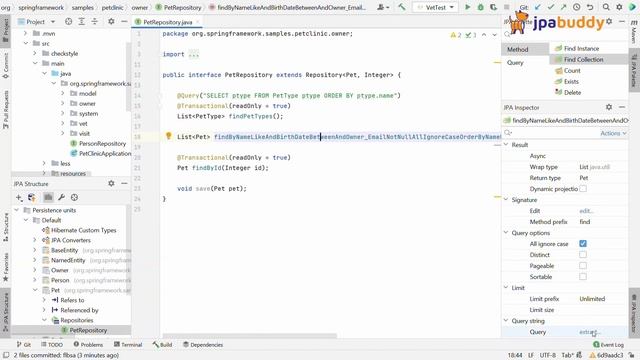Open the Actions dropdown in JPA Inspector

[x=613, y=133]
